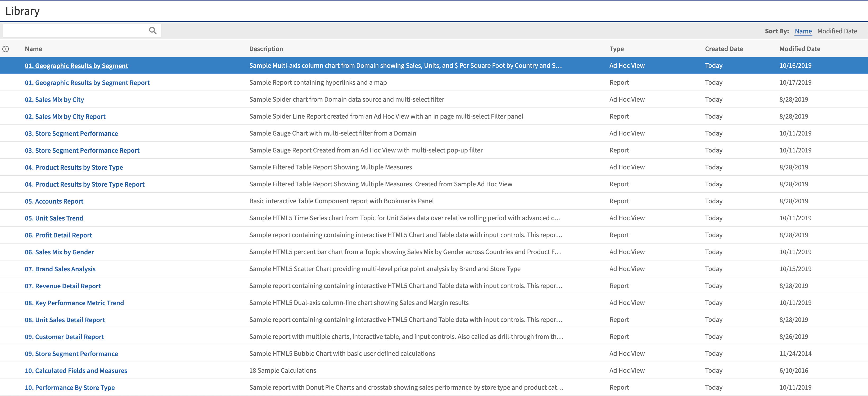868x396 pixels.
Task: Select the Spider chart description for Sales Mix by City
Action: click(x=347, y=100)
